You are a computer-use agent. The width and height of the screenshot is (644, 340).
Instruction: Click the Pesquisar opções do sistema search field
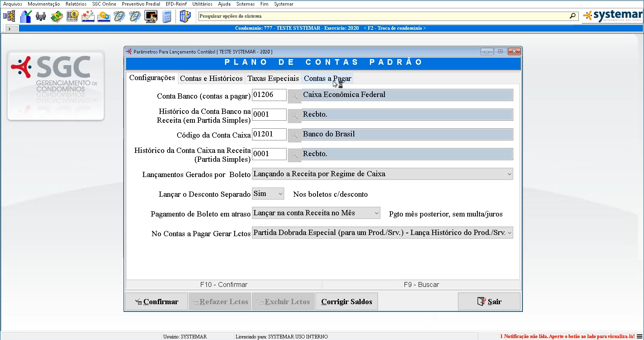(x=382, y=16)
